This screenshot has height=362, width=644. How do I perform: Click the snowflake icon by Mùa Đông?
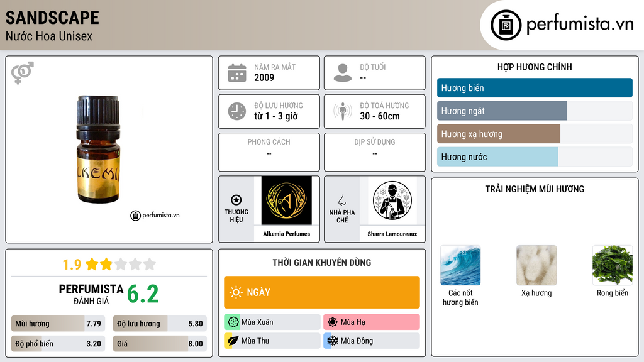[333, 341]
